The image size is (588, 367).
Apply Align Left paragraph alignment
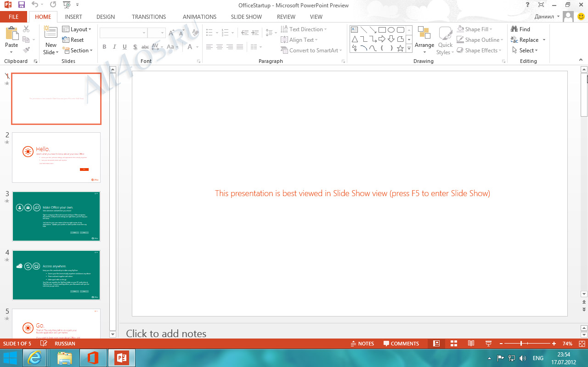[209, 47]
